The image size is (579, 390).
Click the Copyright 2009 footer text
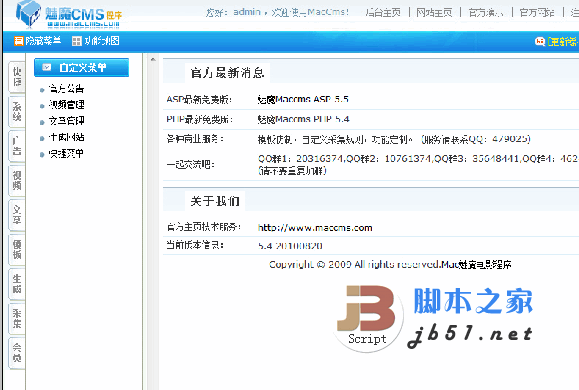[390, 264]
